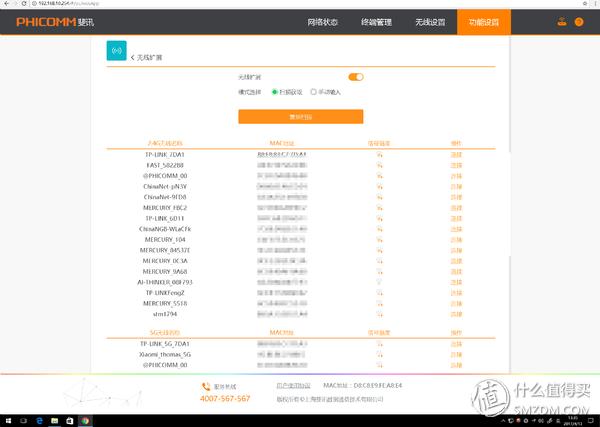Open the Terminal Management tab

[x=377, y=22]
